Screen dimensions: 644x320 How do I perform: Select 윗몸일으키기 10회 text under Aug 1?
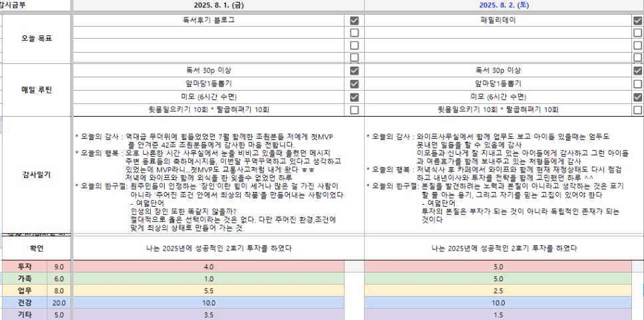point(209,110)
